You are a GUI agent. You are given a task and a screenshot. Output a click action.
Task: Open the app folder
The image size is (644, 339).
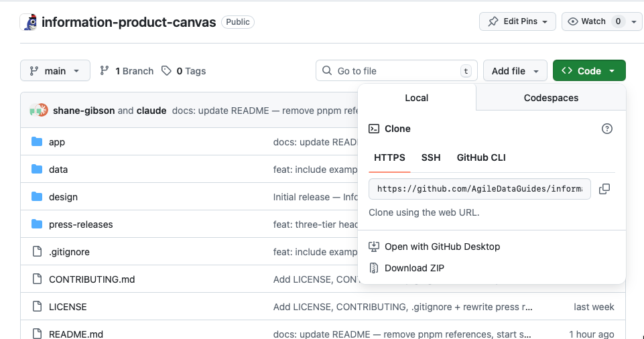(57, 142)
